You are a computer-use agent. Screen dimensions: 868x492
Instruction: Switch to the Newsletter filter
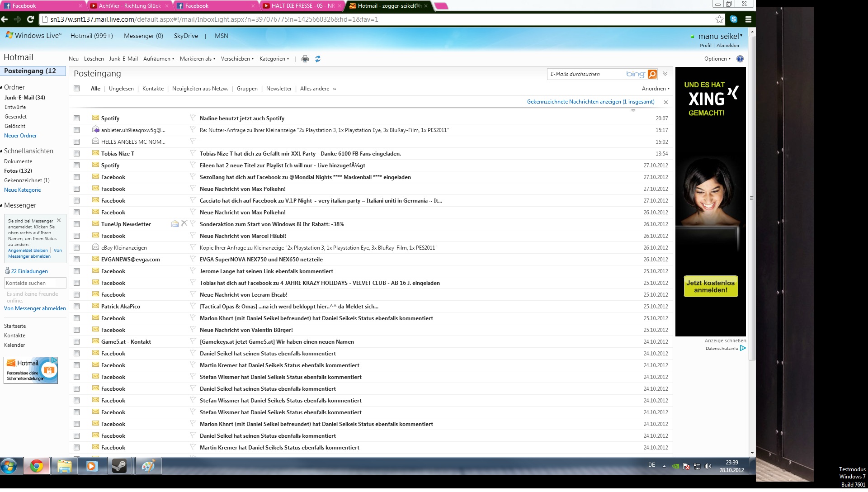(279, 89)
